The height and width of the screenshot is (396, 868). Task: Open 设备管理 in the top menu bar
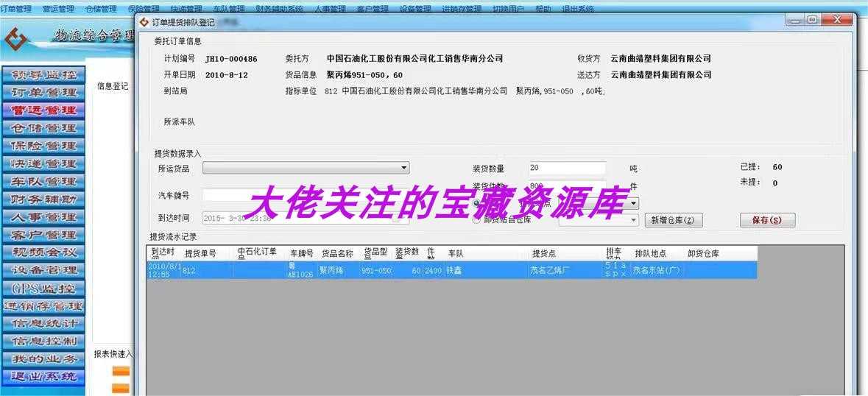tap(415, 9)
